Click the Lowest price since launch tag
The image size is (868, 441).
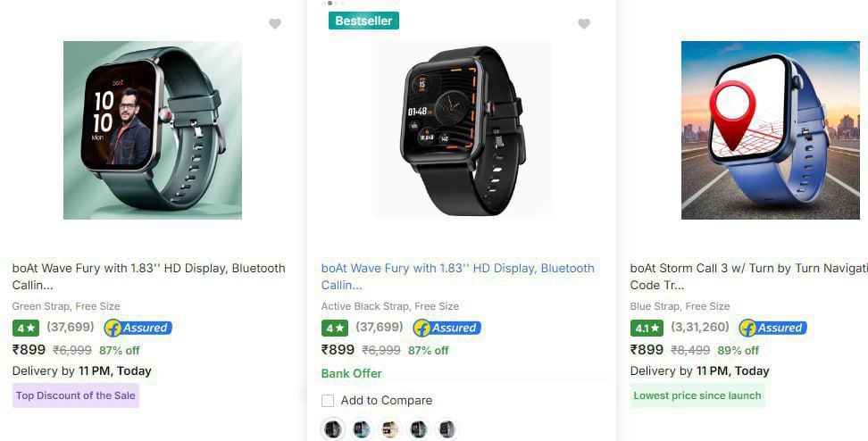click(697, 395)
